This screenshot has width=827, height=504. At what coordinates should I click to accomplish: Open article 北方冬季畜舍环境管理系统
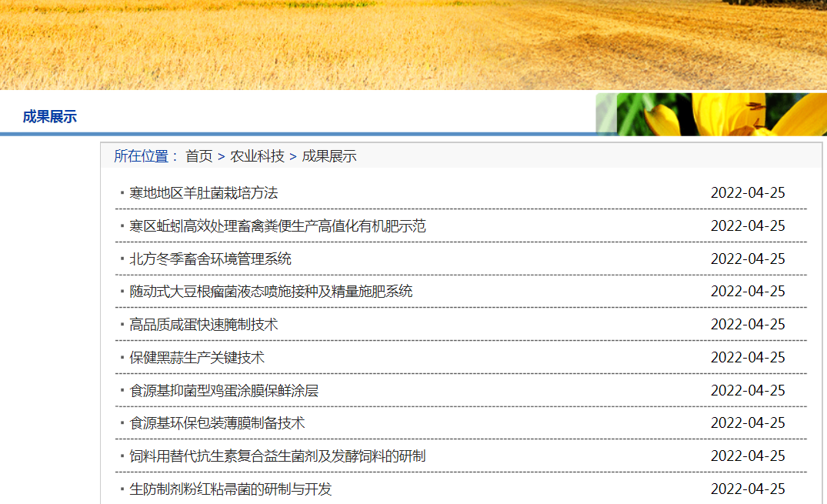tap(211, 259)
